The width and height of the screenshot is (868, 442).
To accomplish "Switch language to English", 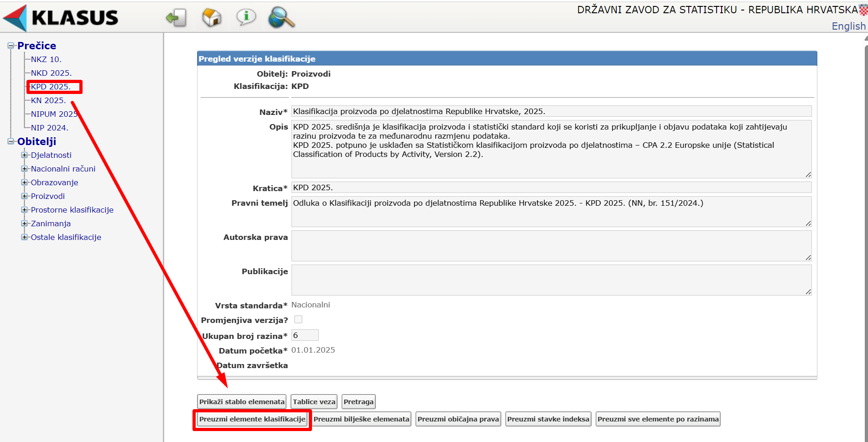I will pos(848,26).
